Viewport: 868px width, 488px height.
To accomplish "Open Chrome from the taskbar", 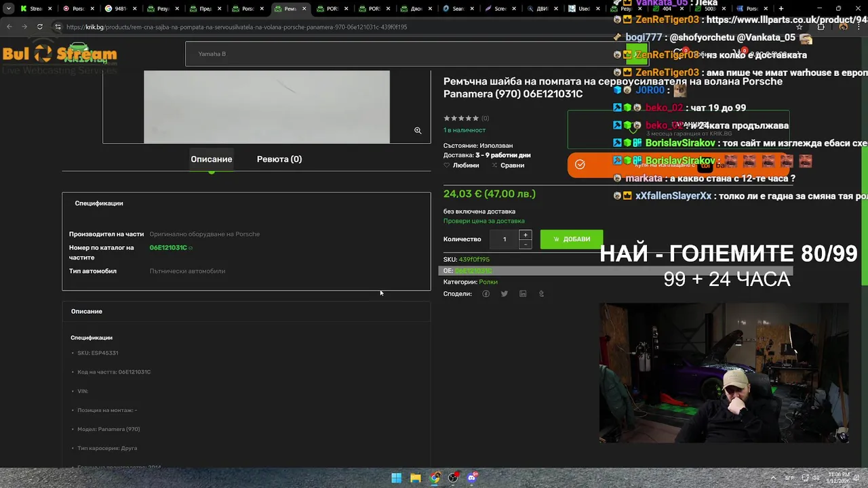I will coord(435,478).
